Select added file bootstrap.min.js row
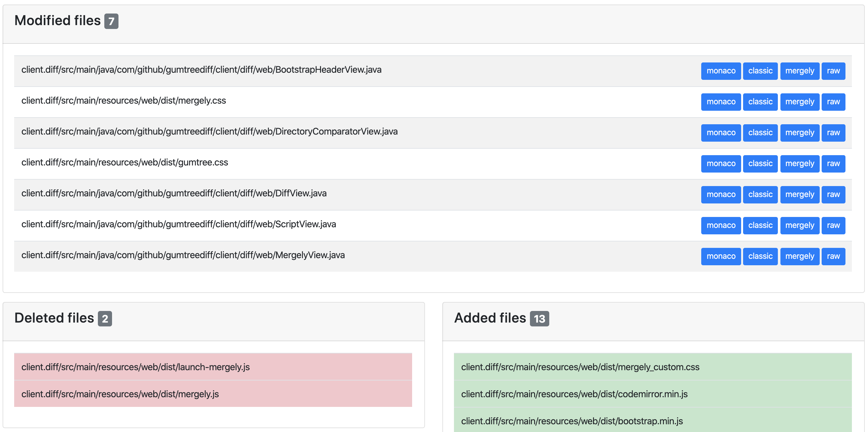This screenshot has width=868, height=432. (652, 421)
